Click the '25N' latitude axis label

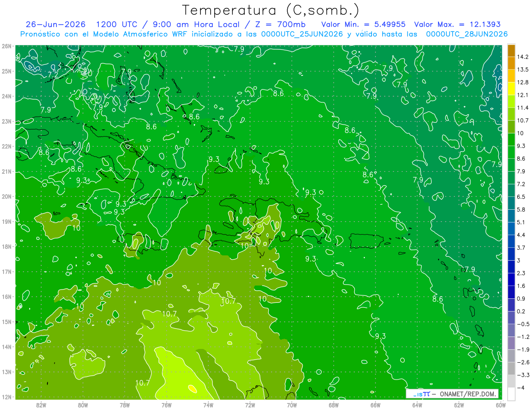coord(6,71)
